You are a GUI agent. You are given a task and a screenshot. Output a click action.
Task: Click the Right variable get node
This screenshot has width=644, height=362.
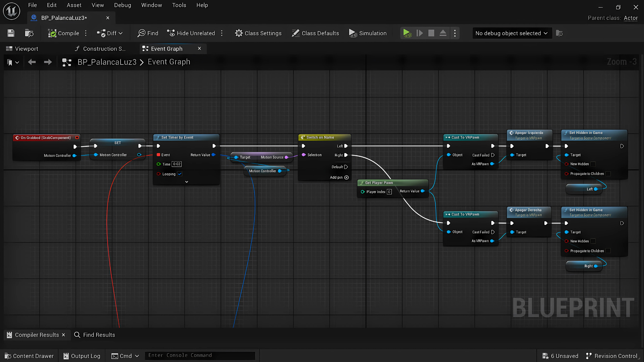[584, 266]
